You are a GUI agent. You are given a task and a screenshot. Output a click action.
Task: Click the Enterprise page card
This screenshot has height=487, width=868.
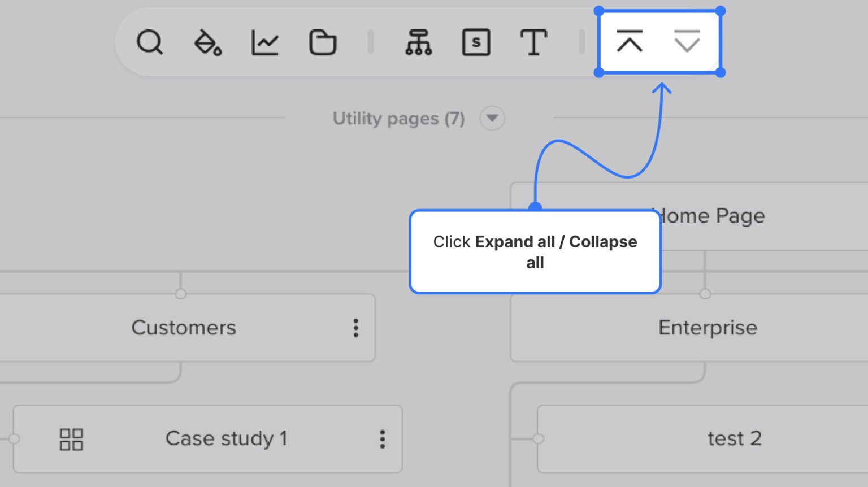708,328
